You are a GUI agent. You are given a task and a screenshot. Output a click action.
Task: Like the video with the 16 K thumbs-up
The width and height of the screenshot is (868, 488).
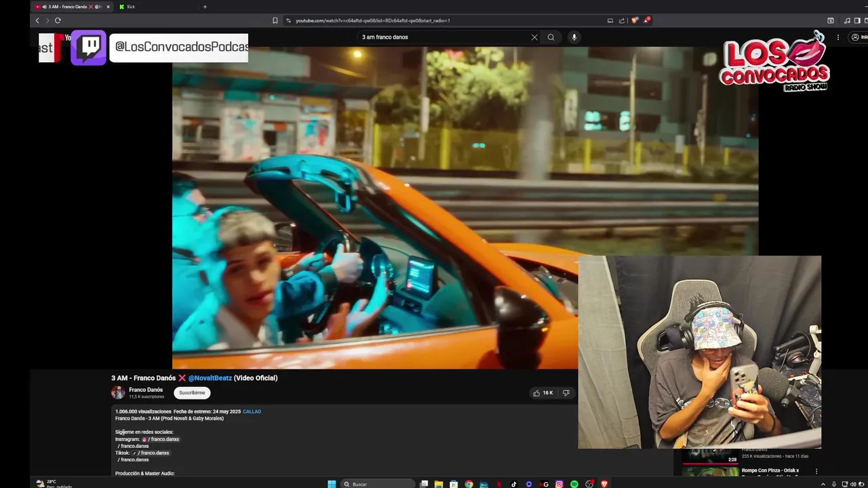tap(544, 392)
